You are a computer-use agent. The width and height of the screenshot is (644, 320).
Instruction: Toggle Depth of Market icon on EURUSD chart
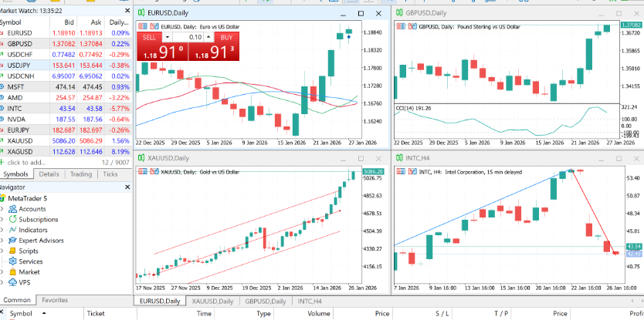coord(155,27)
